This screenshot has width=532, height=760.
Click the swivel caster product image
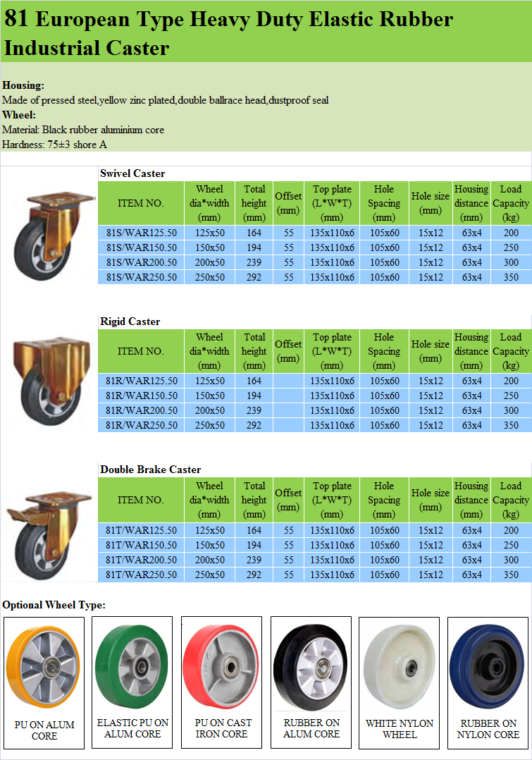click(x=54, y=235)
